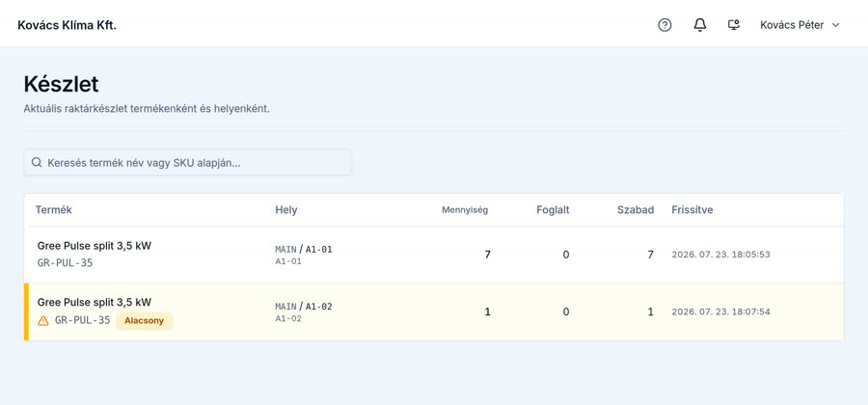Sort by the Mennyiség column header
Viewport: 868px width, 405px height.
pyautogui.click(x=465, y=209)
